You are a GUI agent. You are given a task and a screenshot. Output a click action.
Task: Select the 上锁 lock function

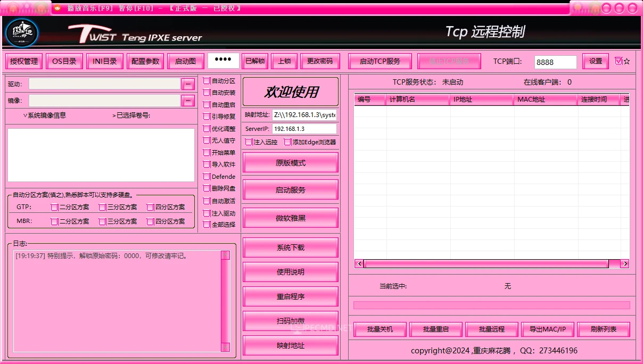point(284,61)
